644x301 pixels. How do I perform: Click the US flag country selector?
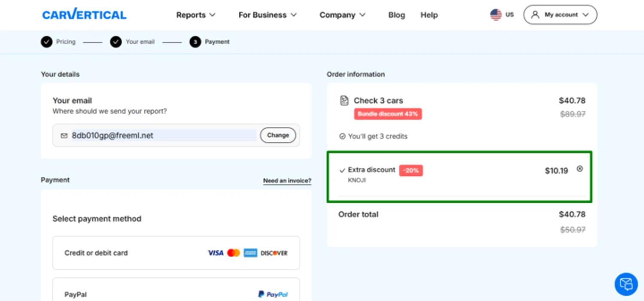(502, 15)
